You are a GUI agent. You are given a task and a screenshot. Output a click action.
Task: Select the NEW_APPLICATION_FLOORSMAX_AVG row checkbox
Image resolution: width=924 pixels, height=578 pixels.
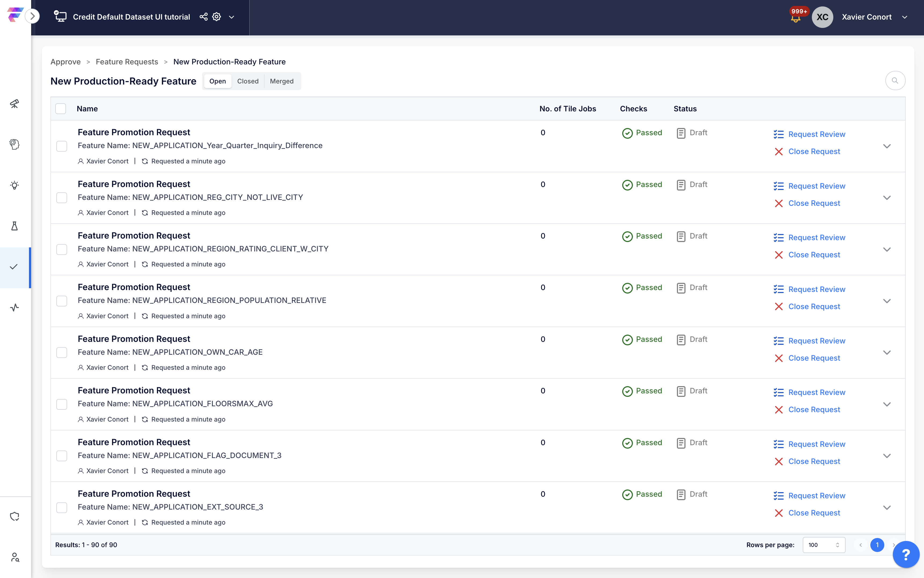click(x=61, y=404)
